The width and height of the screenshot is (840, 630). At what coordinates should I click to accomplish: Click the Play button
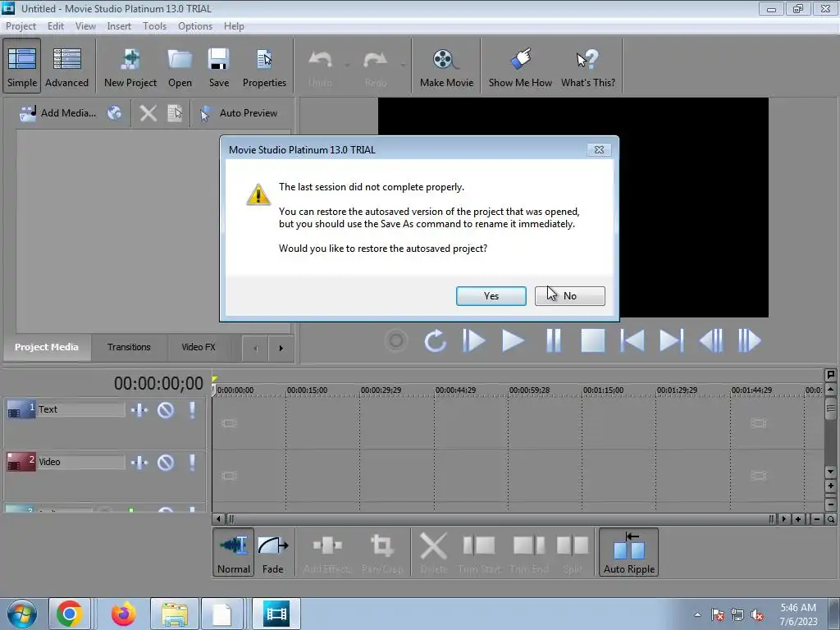pyautogui.click(x=513, y=340)
